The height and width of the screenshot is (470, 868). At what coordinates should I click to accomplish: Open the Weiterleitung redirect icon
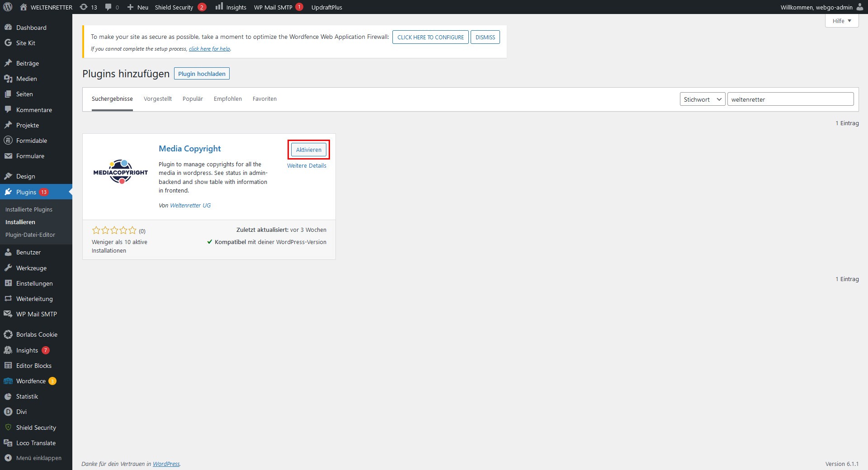[8, 299]
